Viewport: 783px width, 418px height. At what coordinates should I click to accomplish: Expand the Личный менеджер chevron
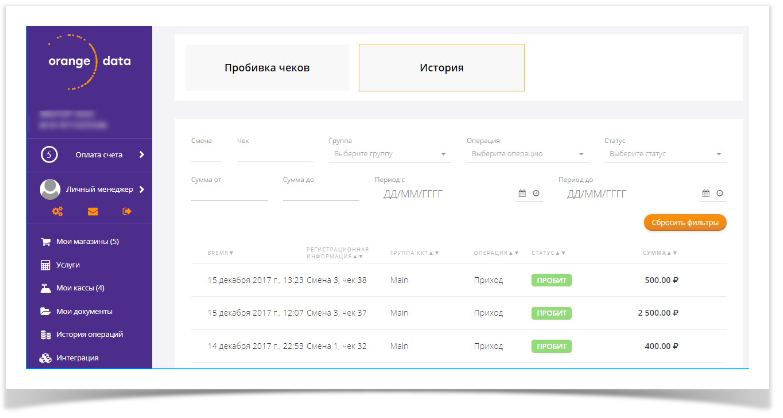tap(142, 189)
